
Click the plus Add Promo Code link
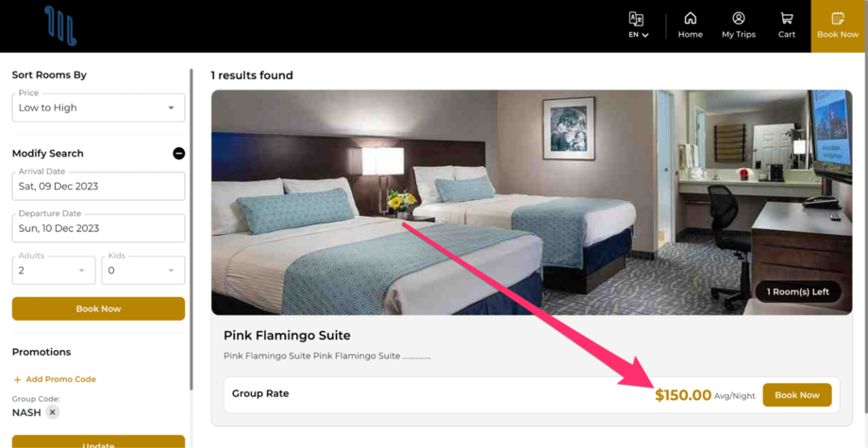point(55,379)
